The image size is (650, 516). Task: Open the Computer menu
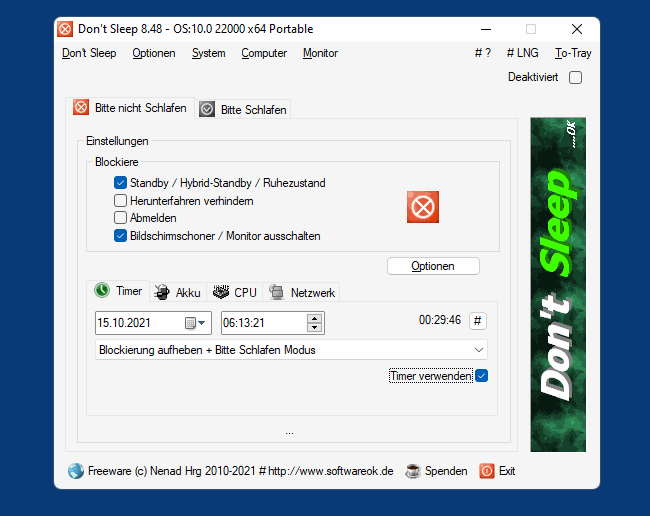[264, 53]
